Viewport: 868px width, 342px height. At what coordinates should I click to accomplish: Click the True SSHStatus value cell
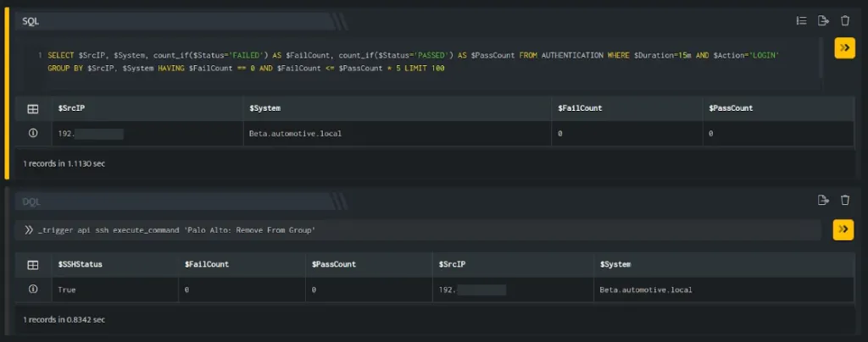pos(115,290)
